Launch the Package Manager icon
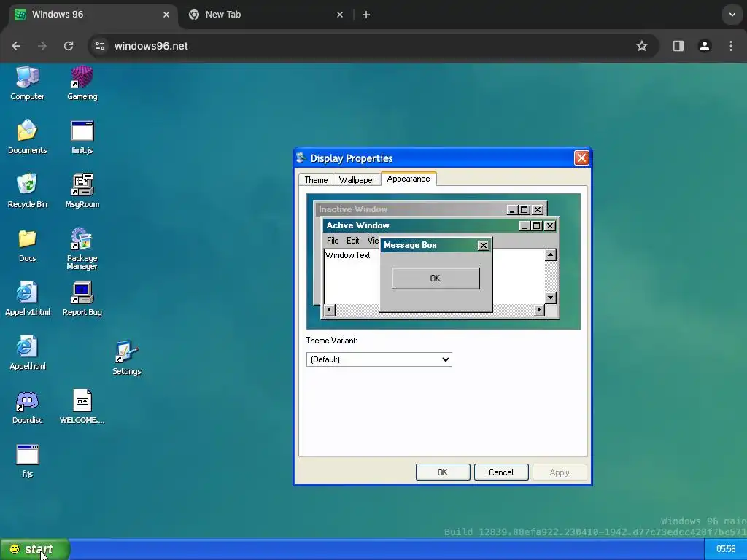Viewport: 747px width, 560px height. (x=82, y=249)
